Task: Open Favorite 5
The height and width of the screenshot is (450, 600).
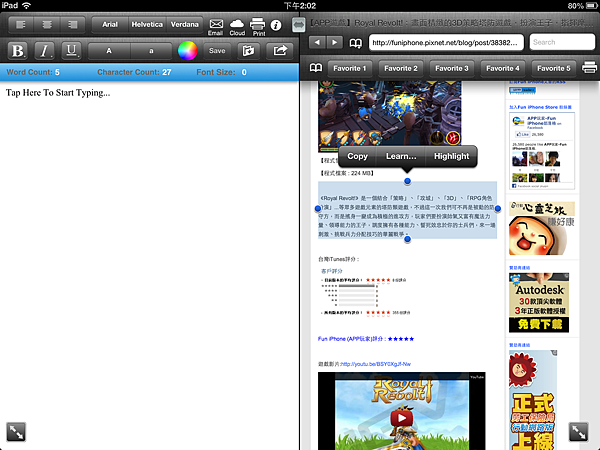Action: (x=553, y=68)
